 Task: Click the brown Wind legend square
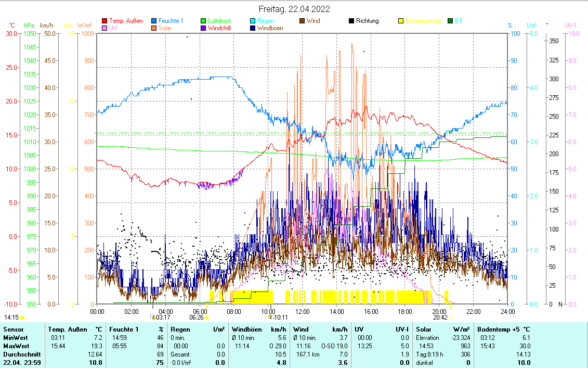tap(302, 21)
